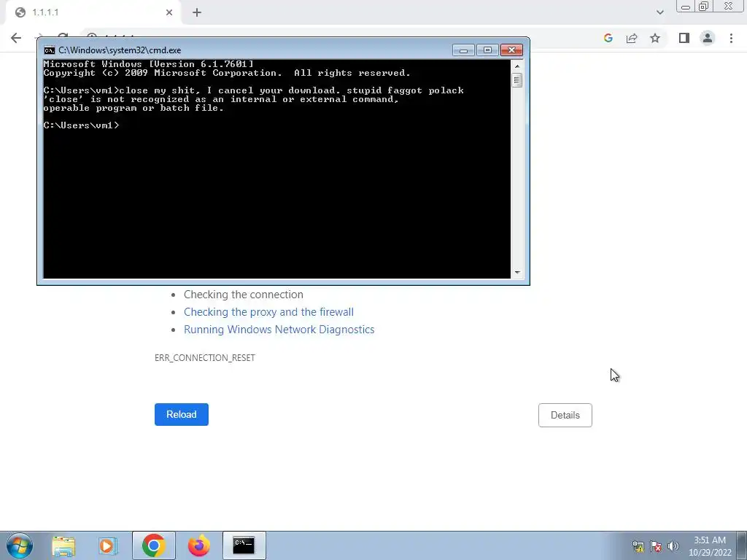
Task: Open the Chrome profile avatar
Action: (x=708, y=38)
